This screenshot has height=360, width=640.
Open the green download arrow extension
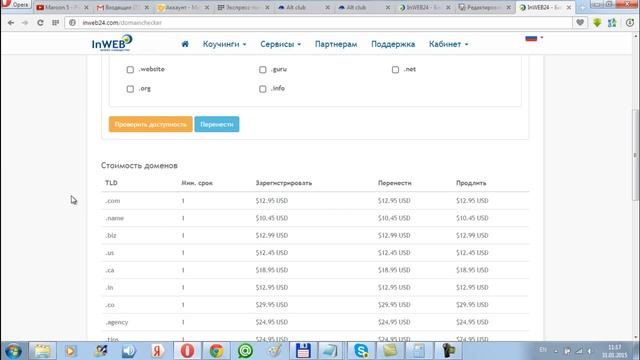[x=597, y=23]
